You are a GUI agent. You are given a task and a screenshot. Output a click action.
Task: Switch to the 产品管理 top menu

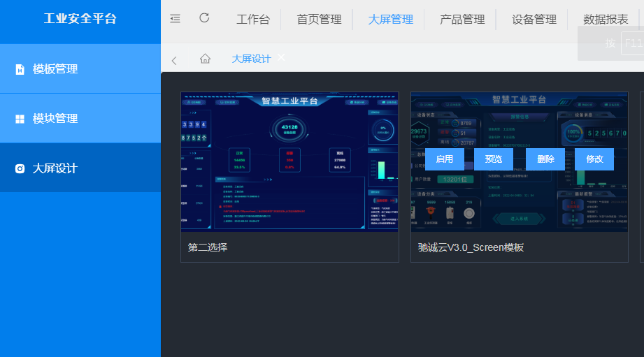click(x=462, y=20)
